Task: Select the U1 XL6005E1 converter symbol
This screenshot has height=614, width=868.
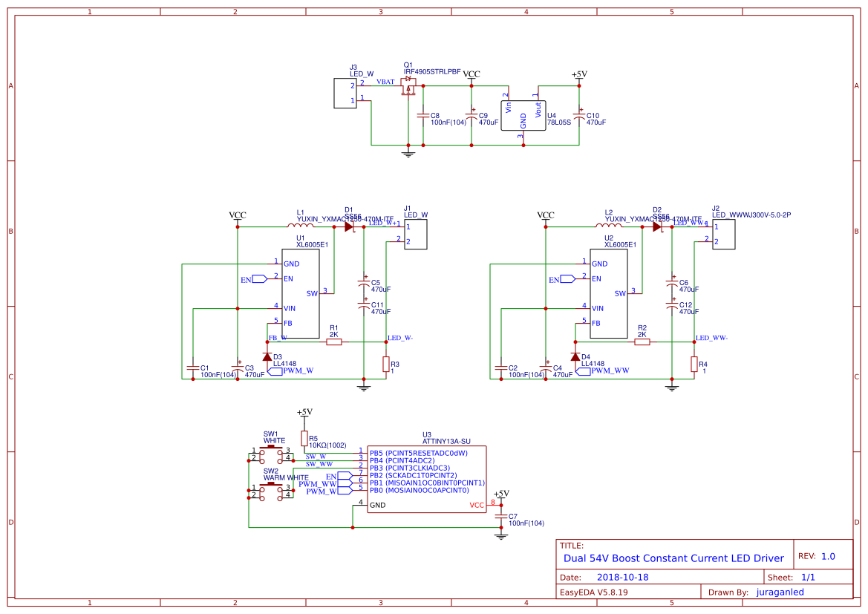Action: (x=301, y=293)
